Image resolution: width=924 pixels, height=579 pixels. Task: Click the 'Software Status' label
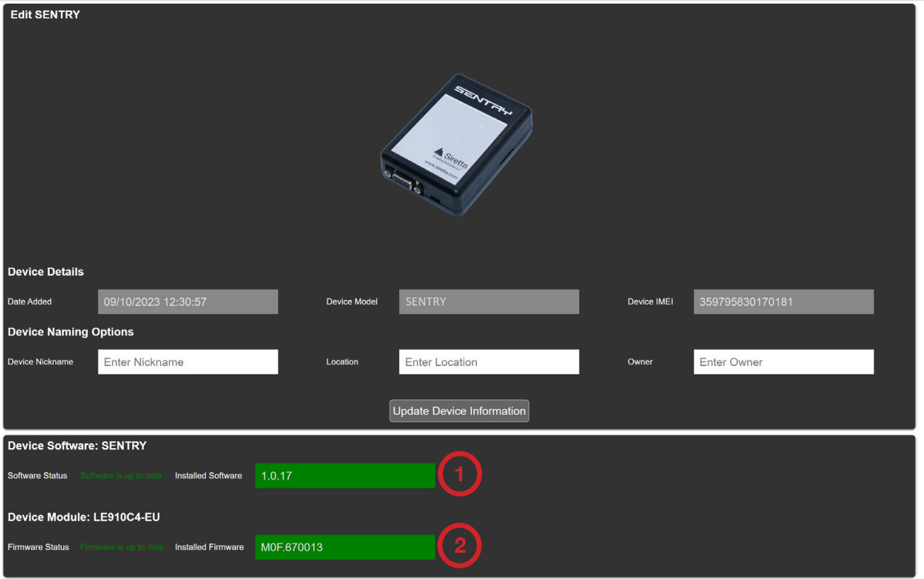pos(37,476)
